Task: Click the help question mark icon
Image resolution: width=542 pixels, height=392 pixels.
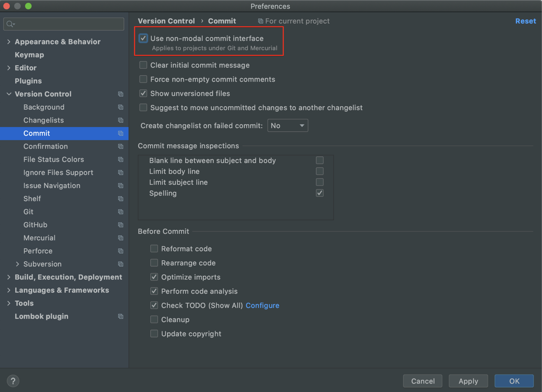Action: 13,381
